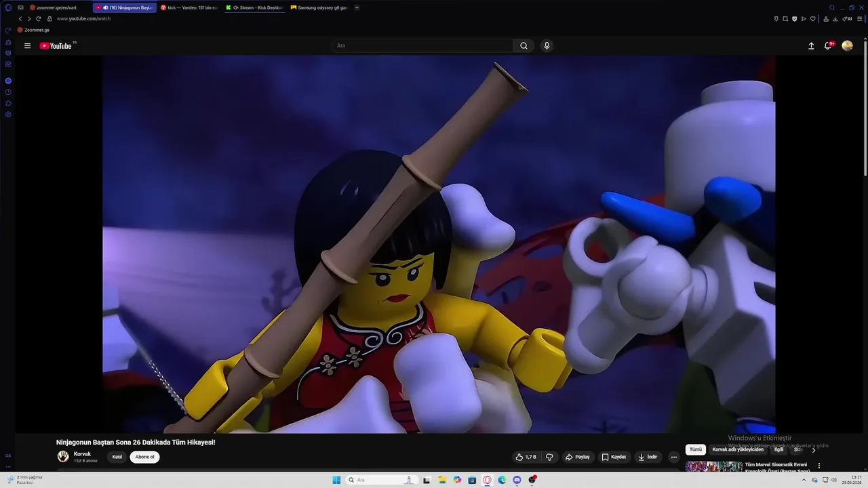Click the Windows taskbar search box
868x488 pixels.
382,480
